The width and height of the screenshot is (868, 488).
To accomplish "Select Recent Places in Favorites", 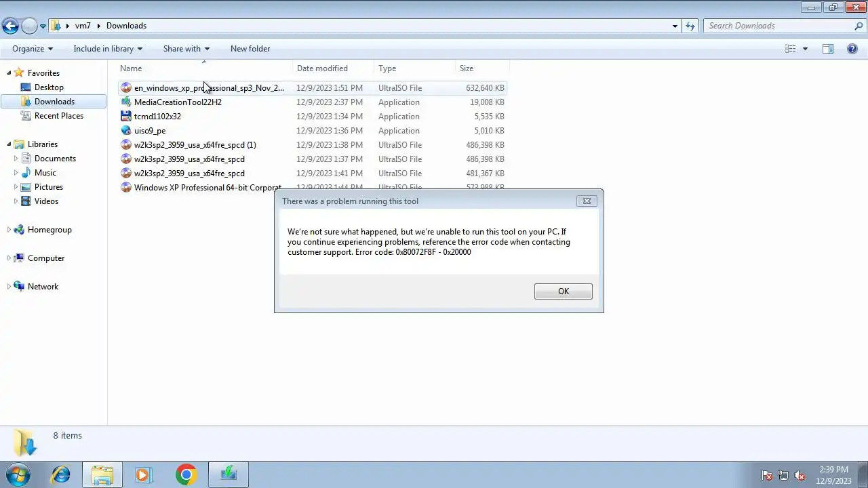I will pos(59,116).
